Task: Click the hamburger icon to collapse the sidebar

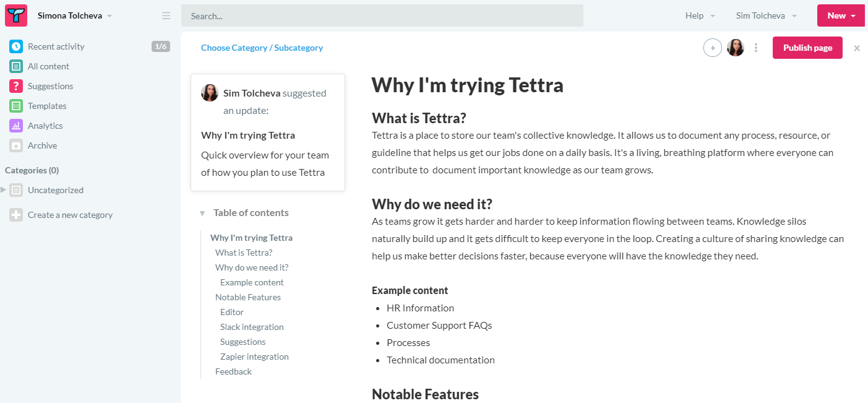Action: pos(166,15)
